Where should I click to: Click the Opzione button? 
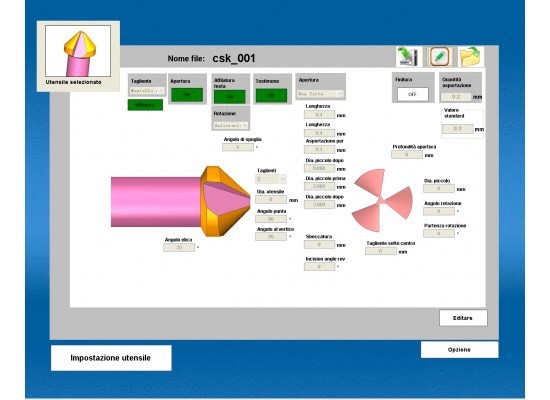click(459, 350)
